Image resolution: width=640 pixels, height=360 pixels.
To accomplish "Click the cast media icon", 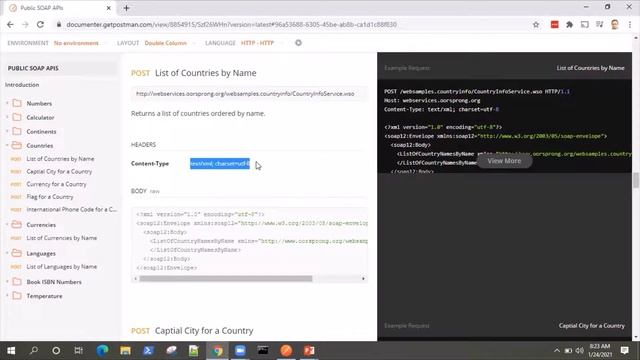I will point(584,24).
